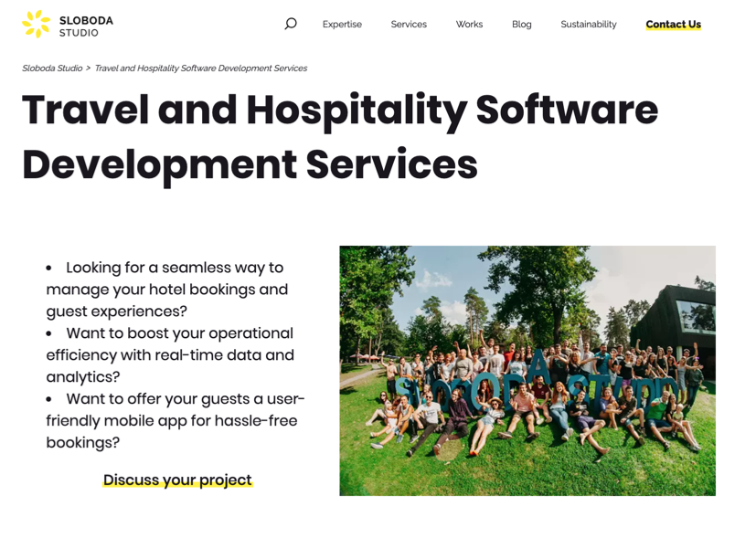The width and height of the screenshot is (756, 538).
Task: Click the breadcrumb separator arrow
Action: pos(90,68)
